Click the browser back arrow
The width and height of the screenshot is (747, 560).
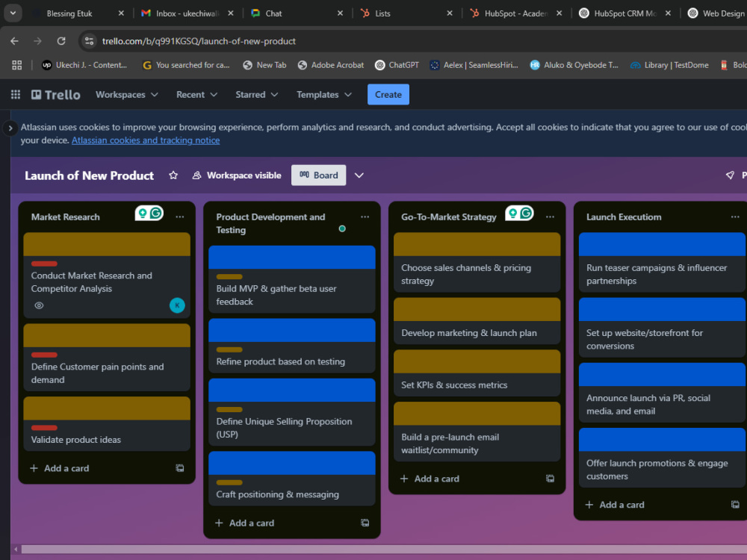coord(14,41)
